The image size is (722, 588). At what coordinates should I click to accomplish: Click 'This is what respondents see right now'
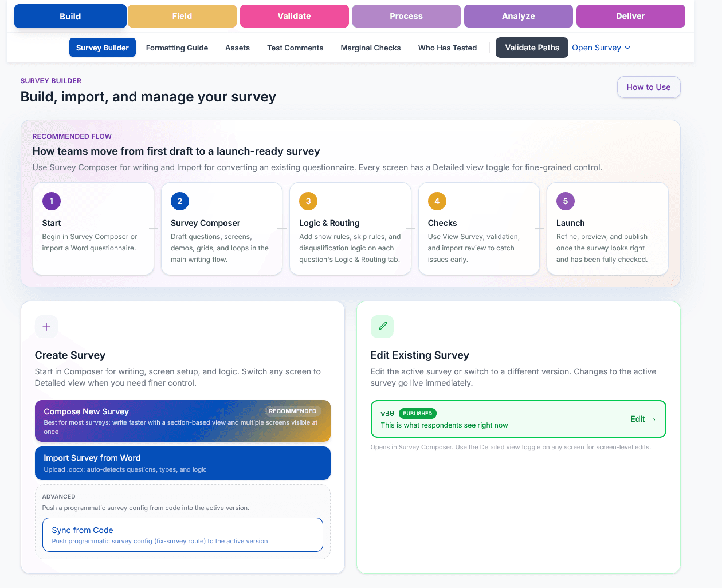(445, 425)
